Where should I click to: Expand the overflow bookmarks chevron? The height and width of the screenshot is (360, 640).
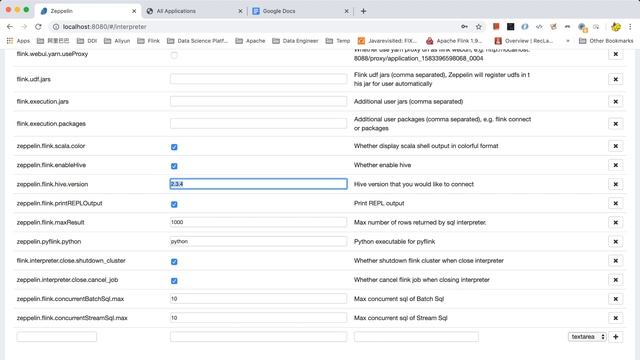click(x=567, y=41)
